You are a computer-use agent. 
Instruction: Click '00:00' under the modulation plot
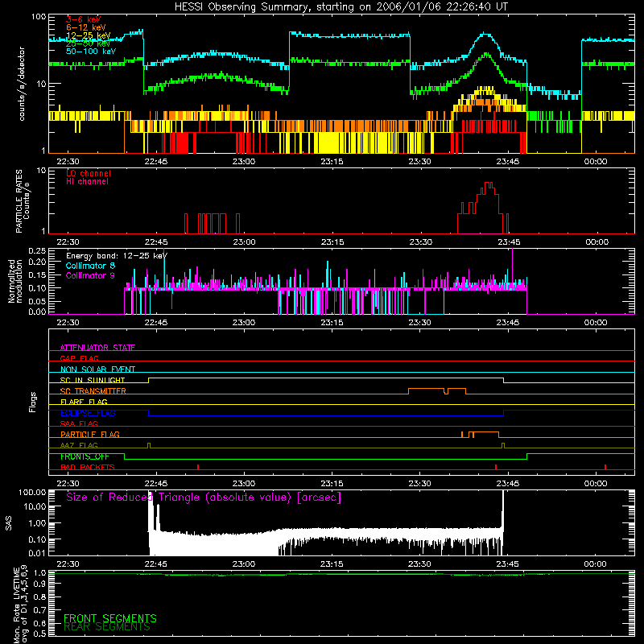596,323
